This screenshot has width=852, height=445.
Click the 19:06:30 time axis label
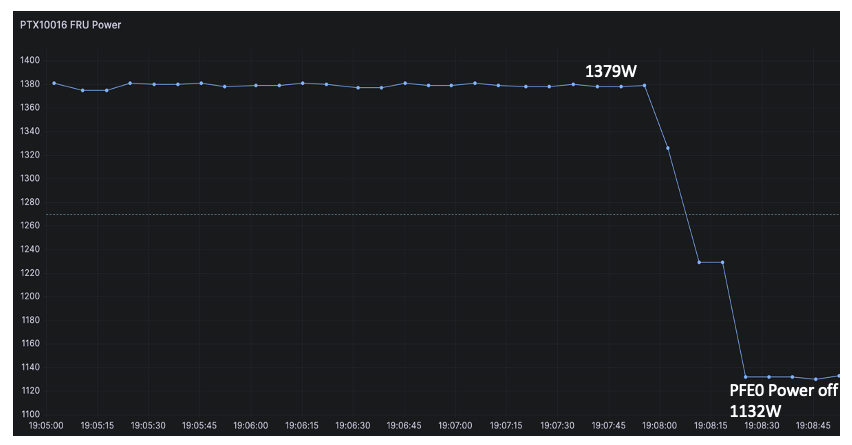click(x=353, y=425)
